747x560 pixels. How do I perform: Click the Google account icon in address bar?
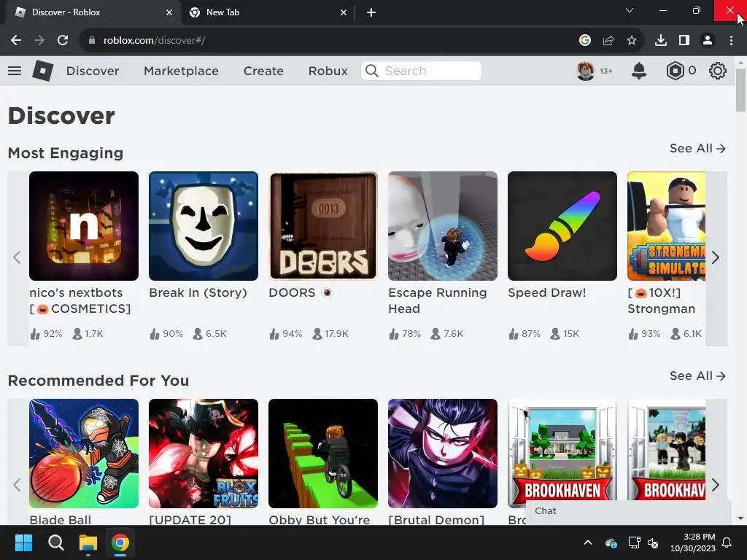click(x=585, y=41)
